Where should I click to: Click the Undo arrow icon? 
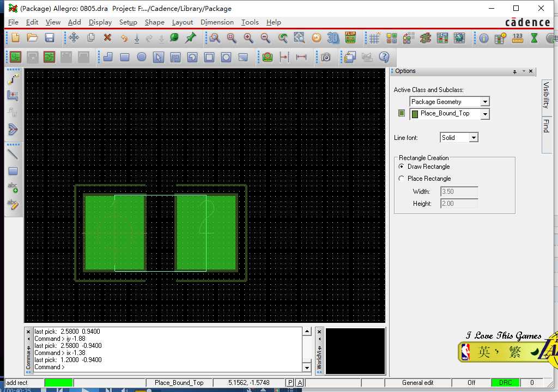coord(124,38)
